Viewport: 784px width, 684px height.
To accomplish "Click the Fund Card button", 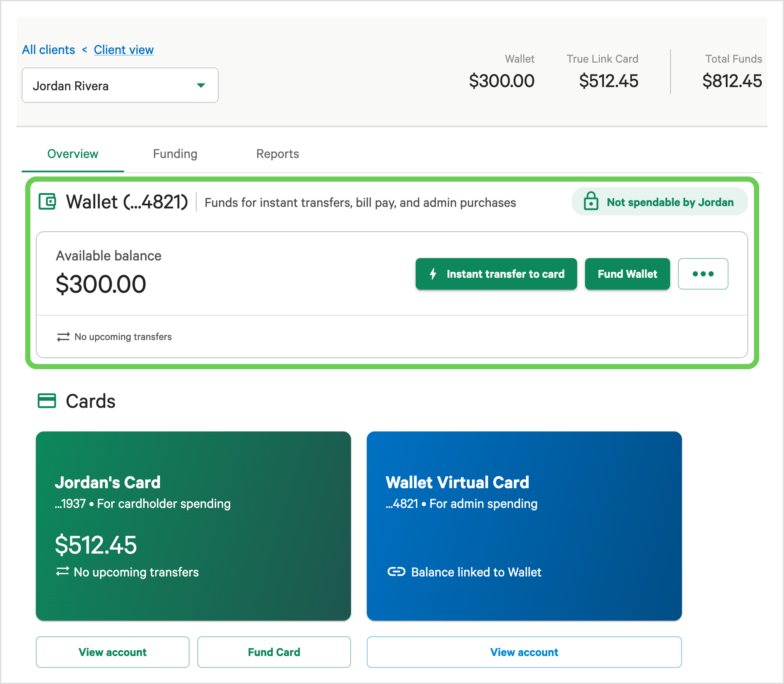I will [274, 652].
